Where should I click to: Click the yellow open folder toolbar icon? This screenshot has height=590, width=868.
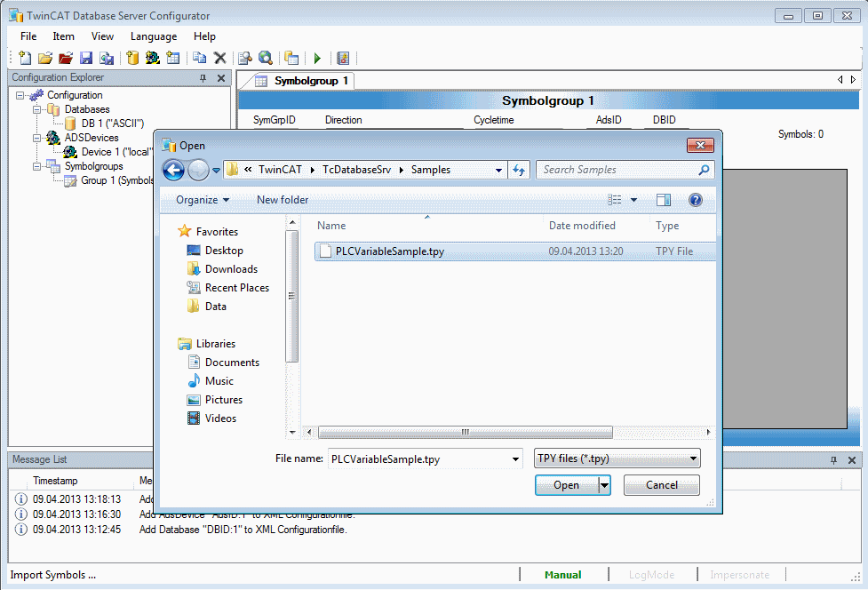click(x=44, y=58)
